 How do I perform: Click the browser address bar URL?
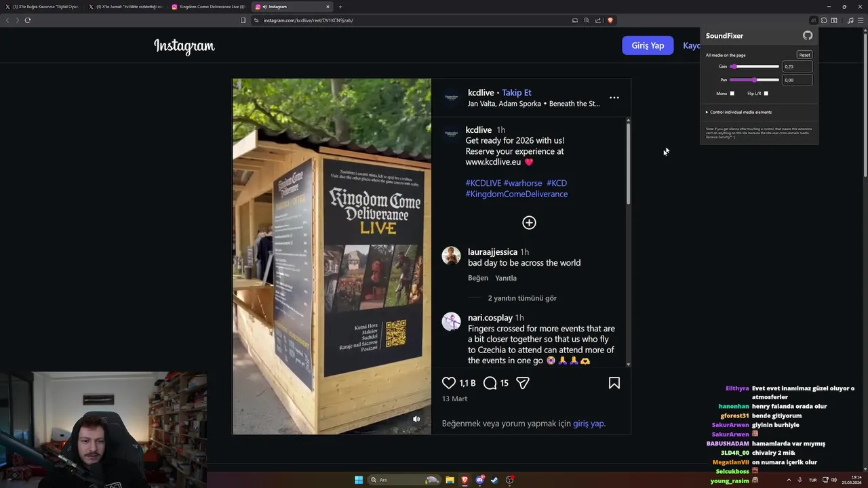[309, 20]
